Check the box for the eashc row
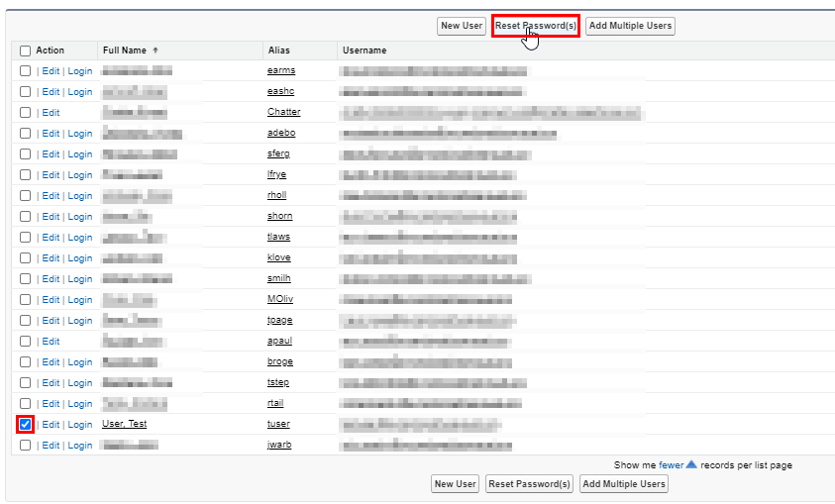Image resolution: width=835 pixels, height=504 pixels. coord(25,91)
